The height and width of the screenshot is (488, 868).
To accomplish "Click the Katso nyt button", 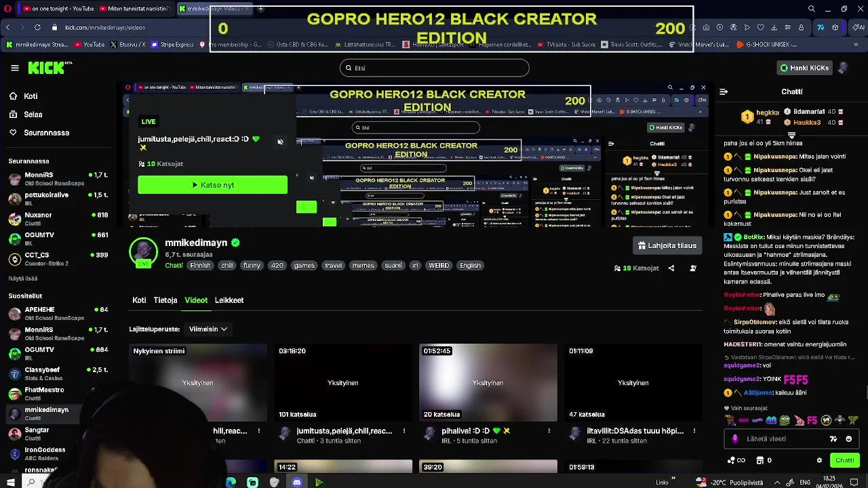I will pyautogui.click(x=212, y=185).
